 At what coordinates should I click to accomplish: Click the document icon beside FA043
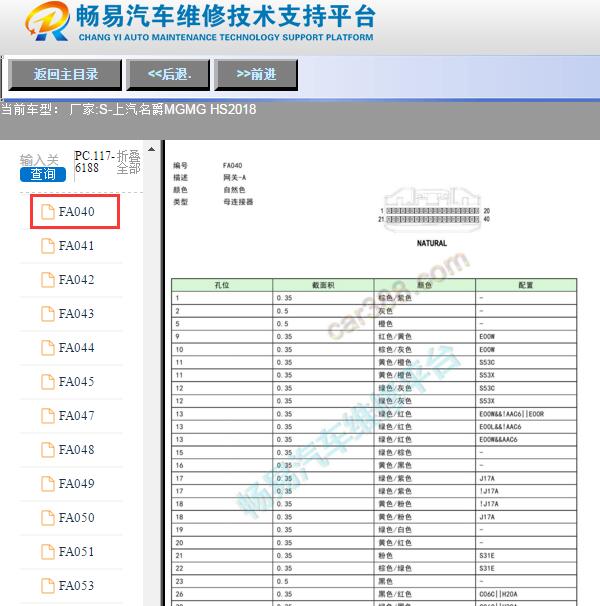48,314
